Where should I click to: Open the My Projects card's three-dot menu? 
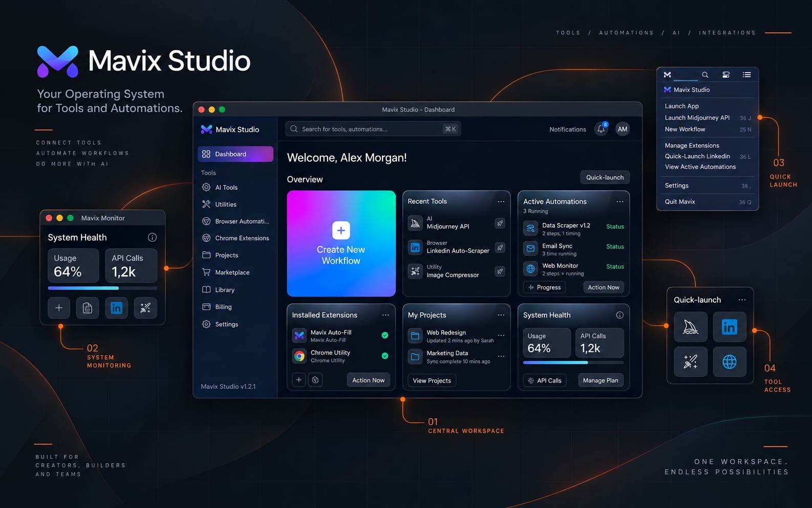coord(501,315)
